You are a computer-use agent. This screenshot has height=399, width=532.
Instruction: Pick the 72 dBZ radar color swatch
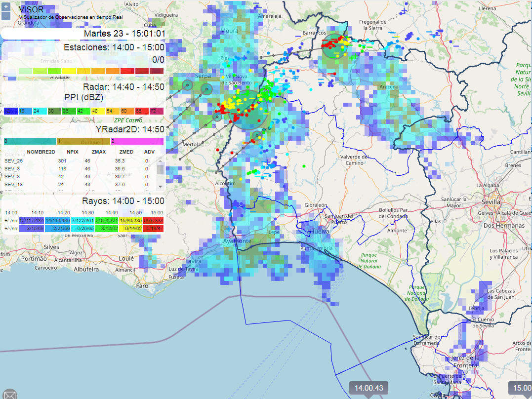pyautogui.click(x=157, y=111)
